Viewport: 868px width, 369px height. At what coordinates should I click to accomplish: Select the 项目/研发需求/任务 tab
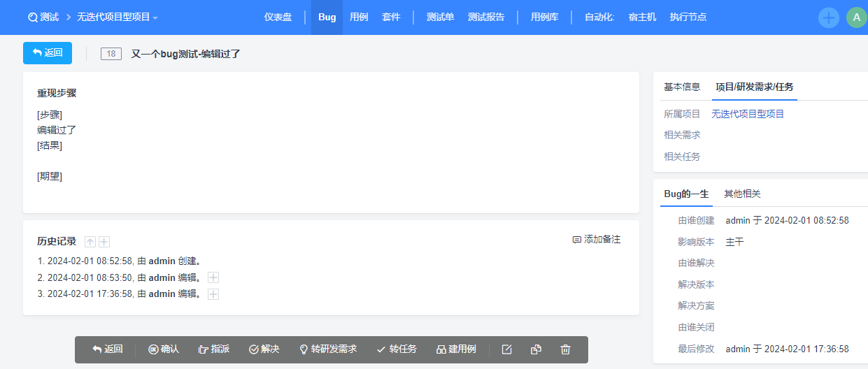(754, 87)
